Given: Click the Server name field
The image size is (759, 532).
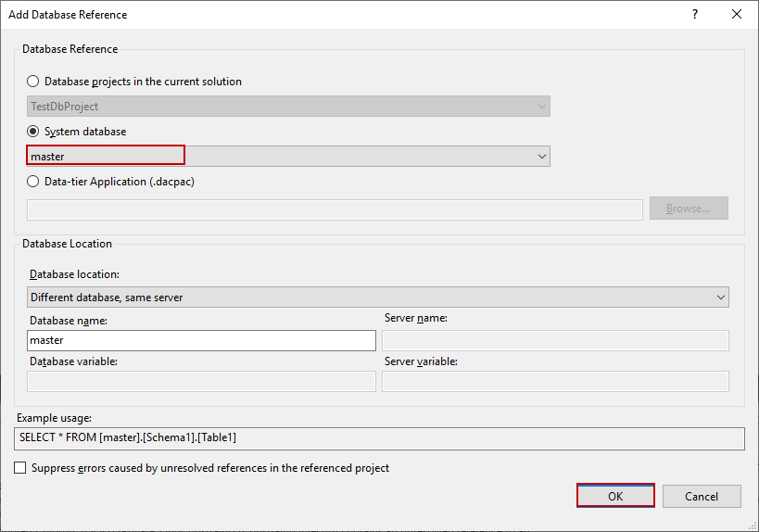Looking at the screenshot, I should [x=555, y=341].
